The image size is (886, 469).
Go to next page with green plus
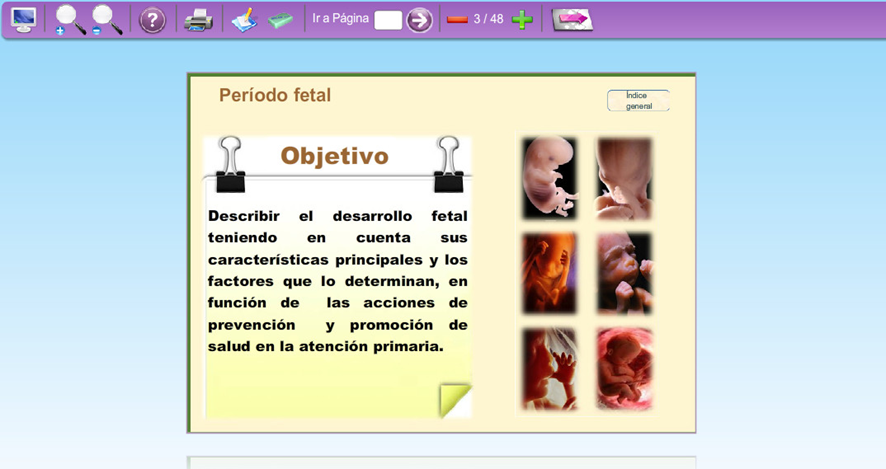pos(522,20)
